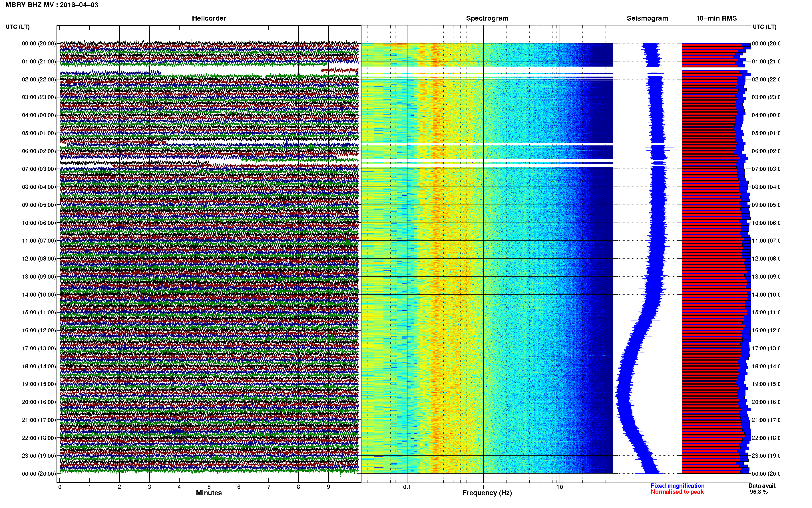Click the '96.8 %' availability value
Image resolution: width=812 pixels, height=508 pixels.
click(x=759, y=492)
